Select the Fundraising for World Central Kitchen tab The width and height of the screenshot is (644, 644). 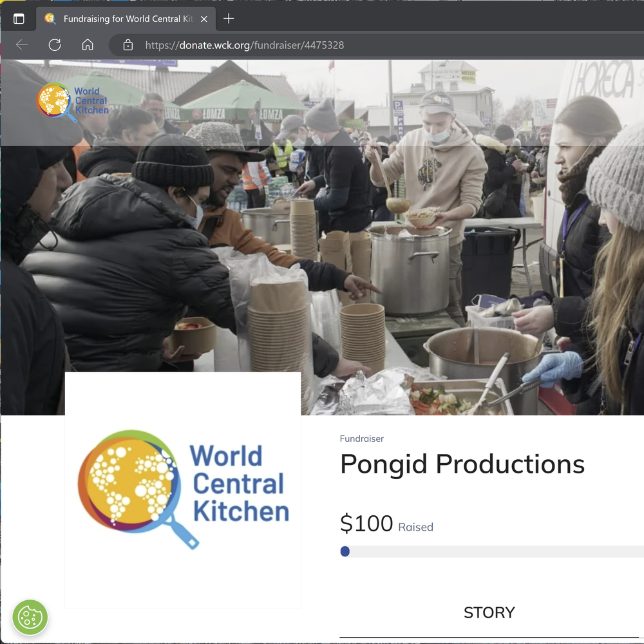tap(126, 19)
